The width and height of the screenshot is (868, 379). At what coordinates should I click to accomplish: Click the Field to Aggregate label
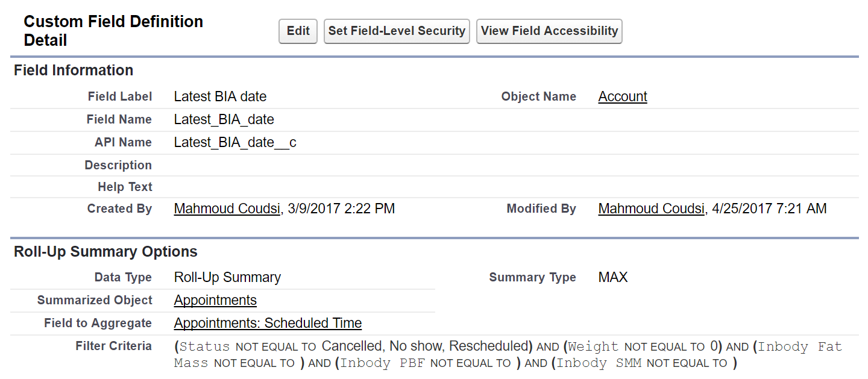[x=98, y=323]
